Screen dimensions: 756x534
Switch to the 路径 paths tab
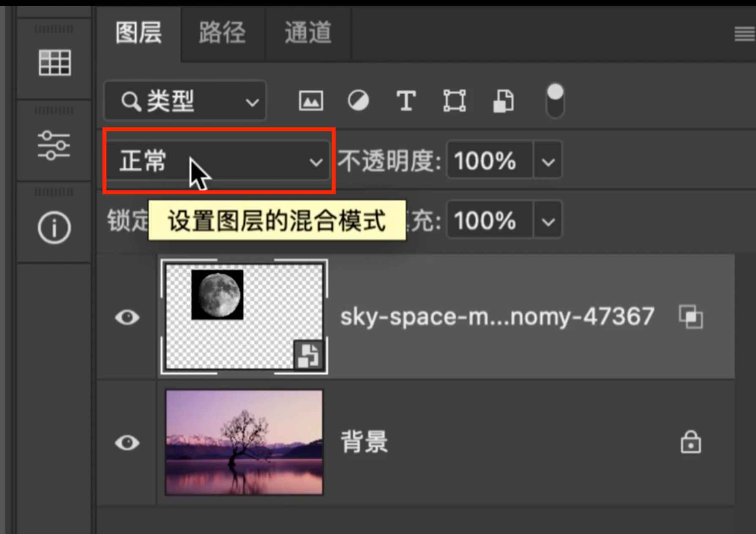(x=222, y=33)
